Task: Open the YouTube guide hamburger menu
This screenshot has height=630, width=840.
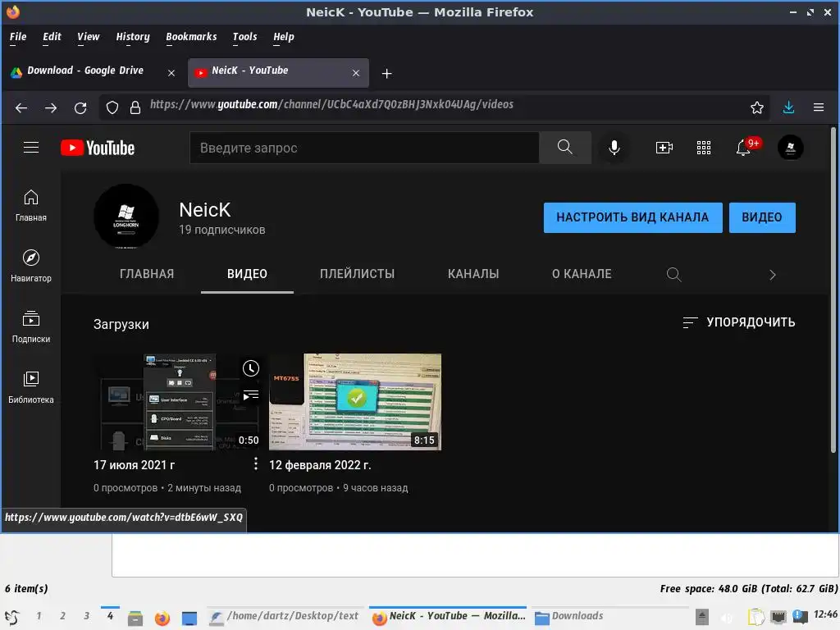Action: 31,148
